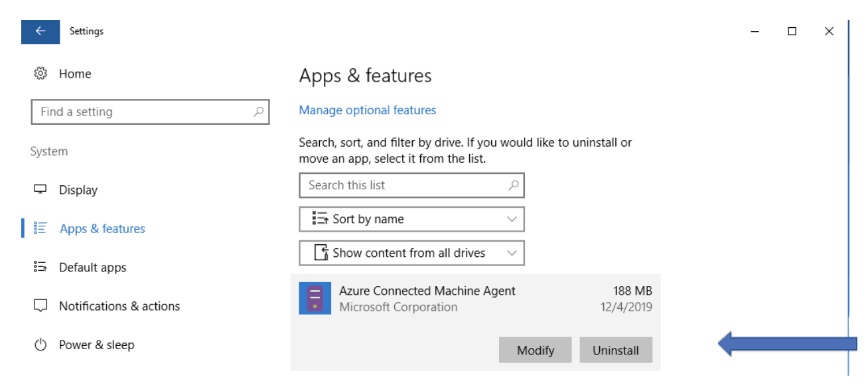Click the Default apps icon

(40, 268)
